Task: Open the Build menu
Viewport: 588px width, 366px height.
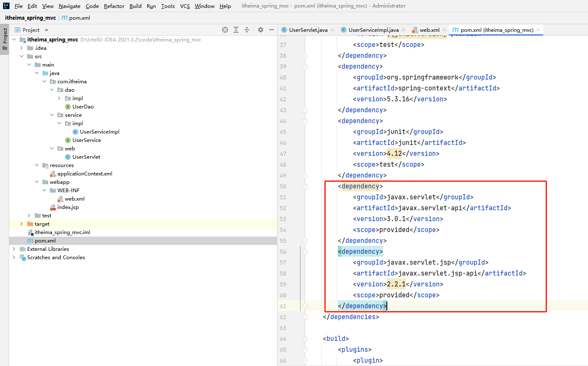Action: coord(135,6)
